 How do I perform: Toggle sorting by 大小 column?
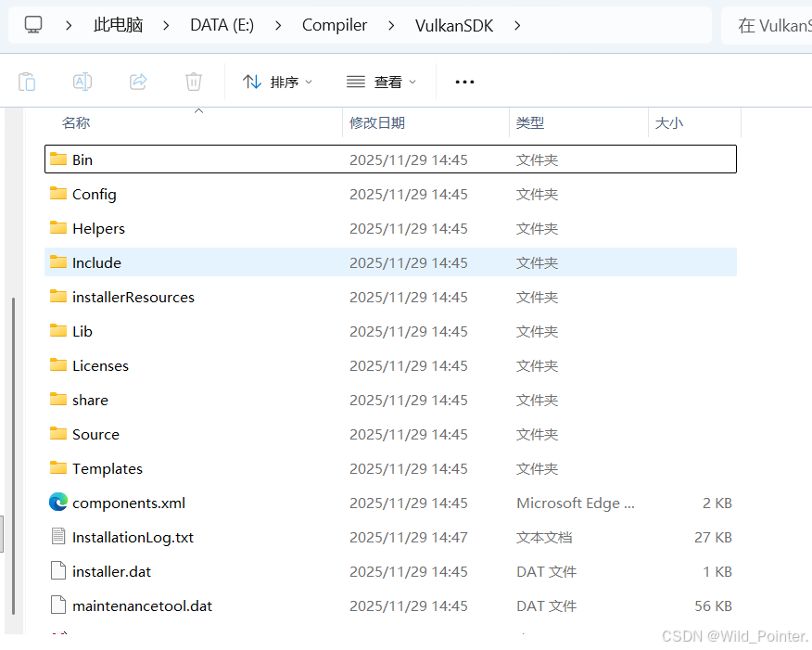click(669, 123)
